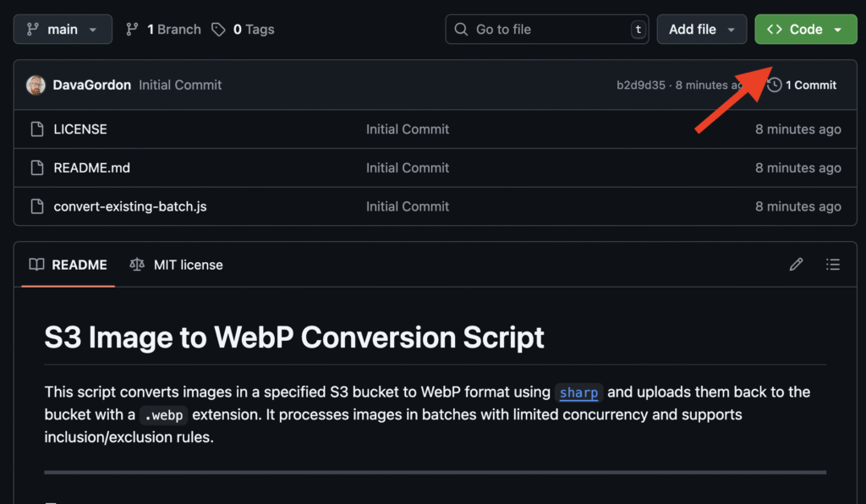The height and width of the screenshot is (504, 866).
Task: Click the book icon on README tab
Action: pyautogui.click(x=36, y=265)
